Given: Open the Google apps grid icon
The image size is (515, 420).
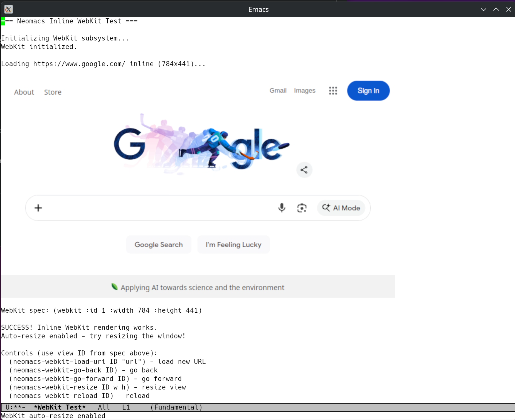Looking at the screenshot, I should [333, 91].
